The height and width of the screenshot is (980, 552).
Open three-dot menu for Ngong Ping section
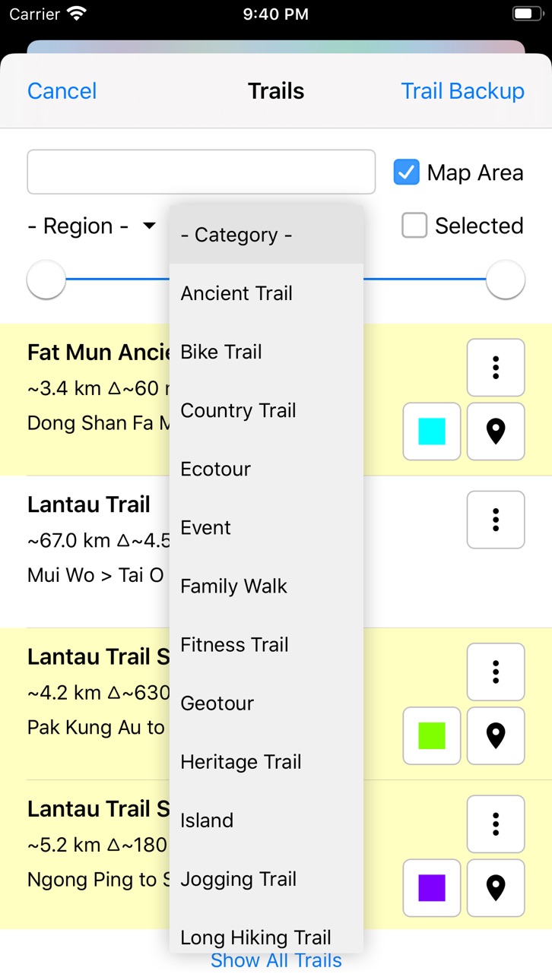tap(496, 824)
